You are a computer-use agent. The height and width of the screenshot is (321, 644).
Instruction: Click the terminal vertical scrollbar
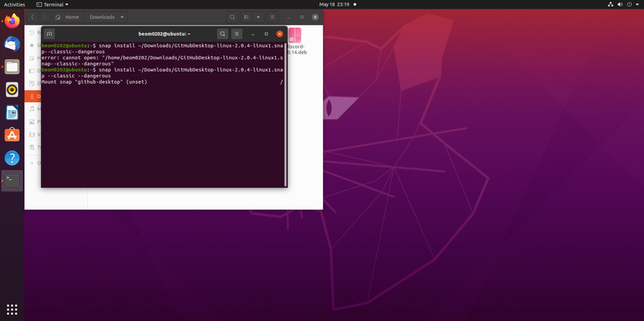click(x=285, y=112)
